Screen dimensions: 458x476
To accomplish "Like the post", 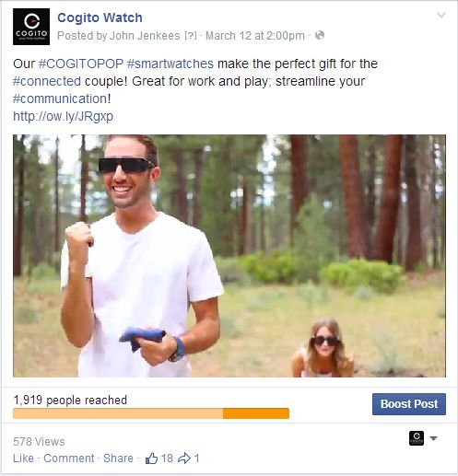I will click(x=23, y=459).
